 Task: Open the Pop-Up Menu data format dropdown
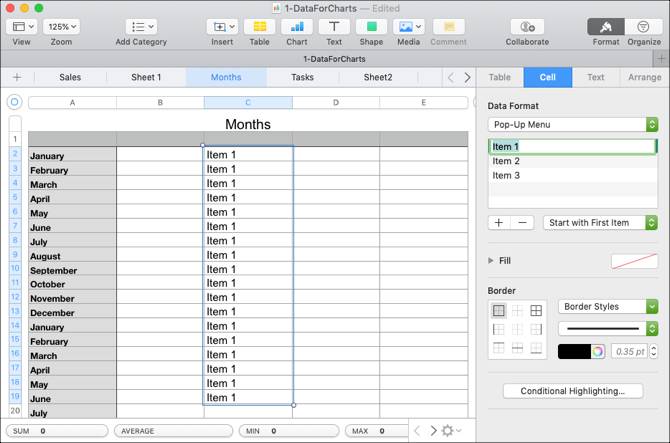pyautogui.click(x=573, y=125)
